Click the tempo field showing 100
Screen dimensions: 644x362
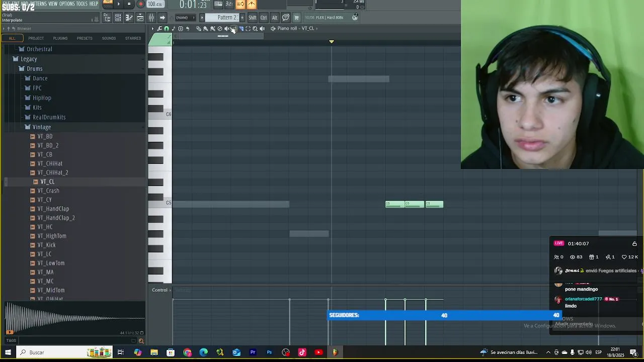click(155, 5)
